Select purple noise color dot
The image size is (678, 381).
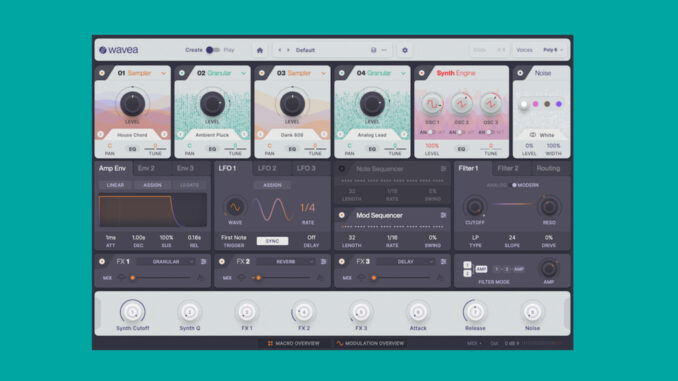click(x=559, y=104)
